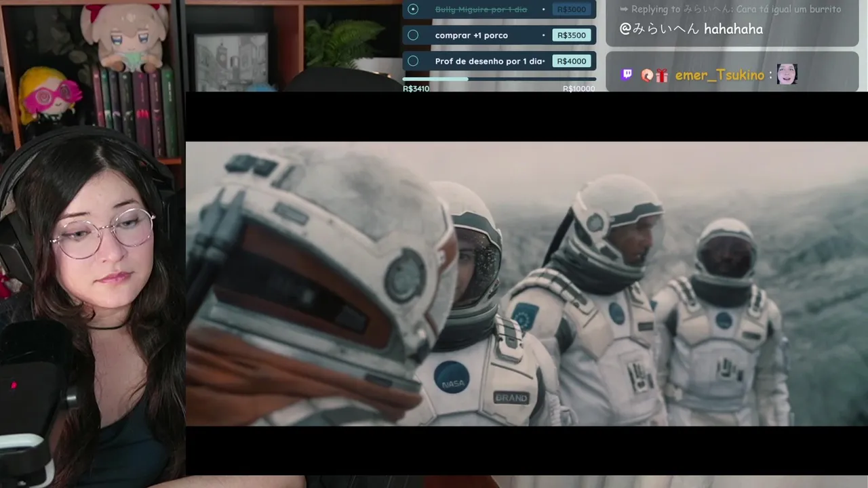Screen dimensions: 868x488
Task: Click the 'Replying to みらいへん' reply header
Action: pos(730,9)
